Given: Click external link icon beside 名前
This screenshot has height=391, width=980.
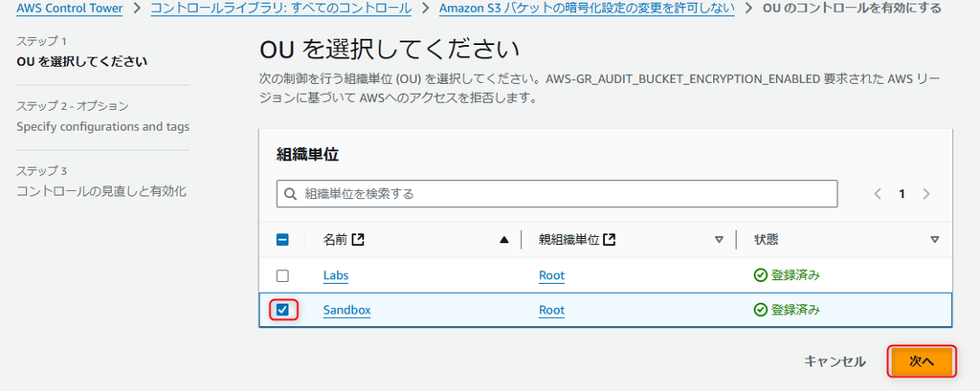Looking at the screenshot, I should (358, 239).
